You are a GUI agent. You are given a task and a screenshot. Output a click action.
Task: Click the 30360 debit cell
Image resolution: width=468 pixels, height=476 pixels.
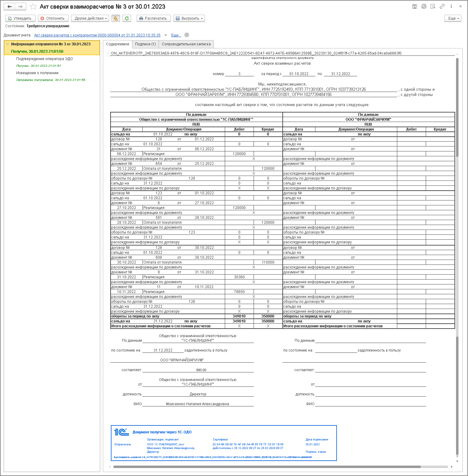(239, 277)
